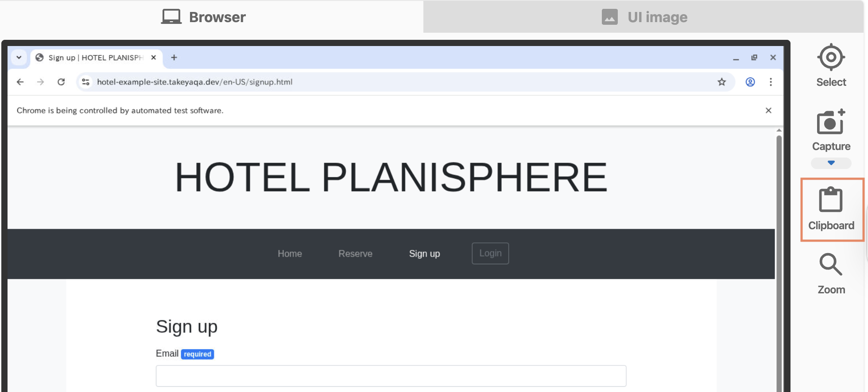
Task: Select the Sign up | HOTEL PLANISPHERE tab
Action: (x=97, y=58)
